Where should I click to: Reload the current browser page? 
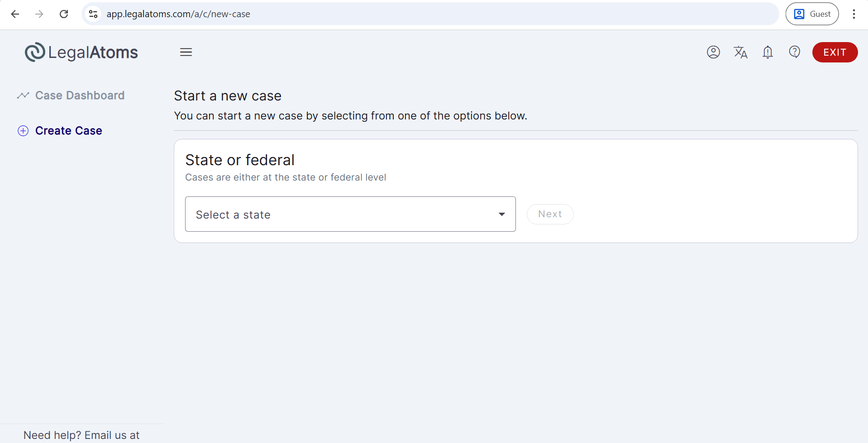click(x=64, y=14)
